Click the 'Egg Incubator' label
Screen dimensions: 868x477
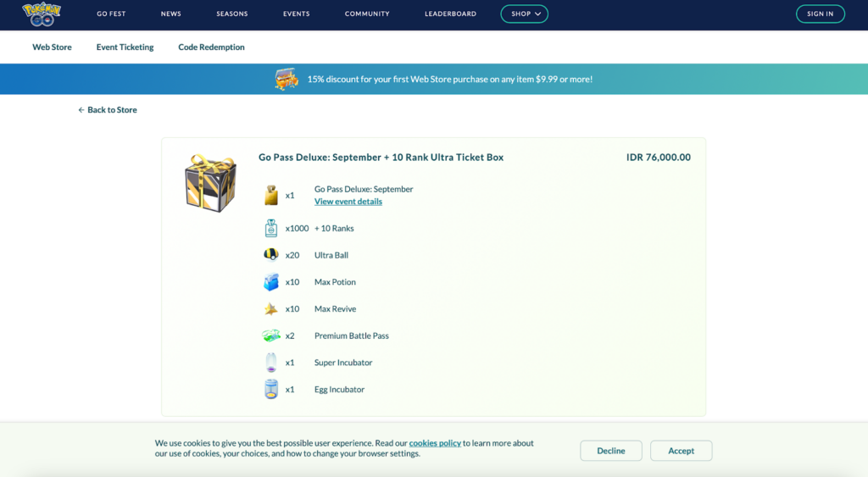(x=339, y=389)
